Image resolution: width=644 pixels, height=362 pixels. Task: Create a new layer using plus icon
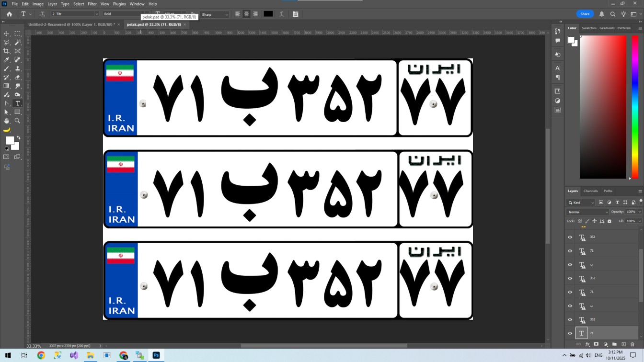(623, 344)
